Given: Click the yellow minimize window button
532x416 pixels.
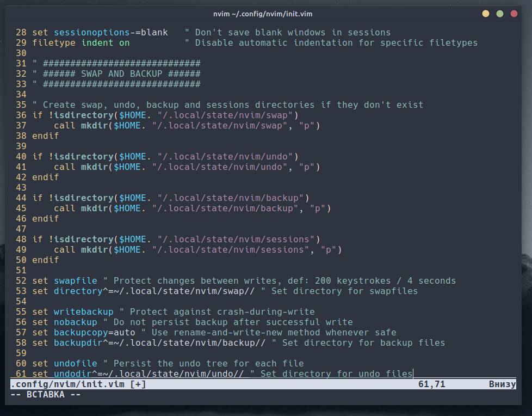Looking at the screenshot, I should pos(486,14).
